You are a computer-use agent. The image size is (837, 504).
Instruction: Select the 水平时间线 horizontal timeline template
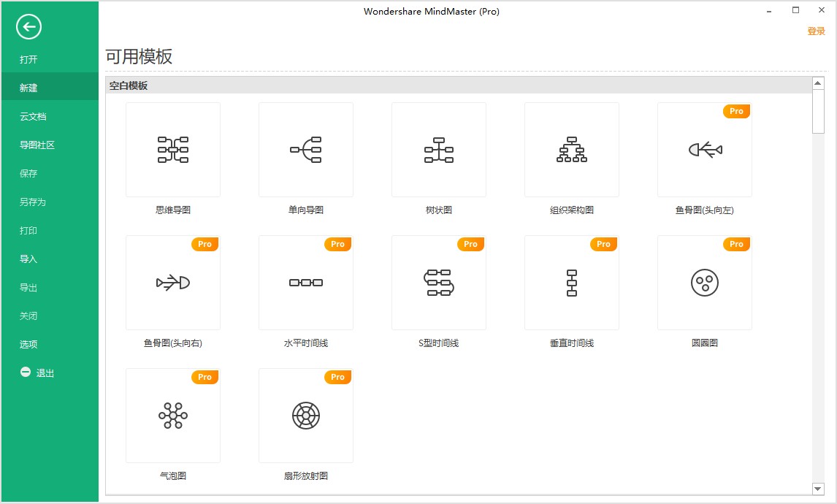coord(306,283)
